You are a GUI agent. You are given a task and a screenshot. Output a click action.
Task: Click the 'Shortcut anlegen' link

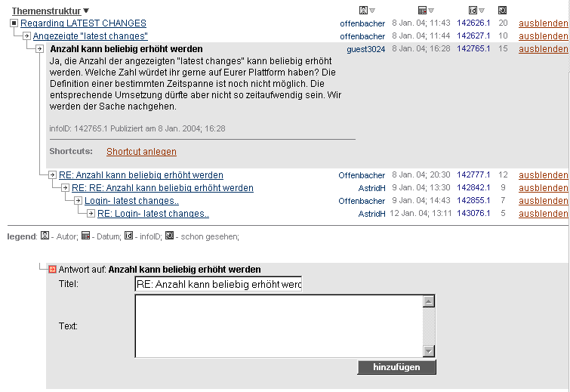pyautogui.click(x=141, y=152)
